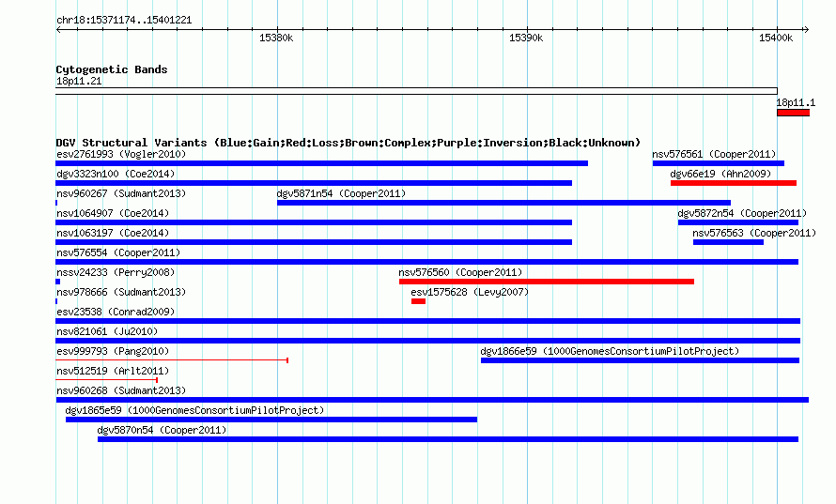Click the 15380k ruler position label
Viewport: 836px width, 504px height.
pos(276,38)
